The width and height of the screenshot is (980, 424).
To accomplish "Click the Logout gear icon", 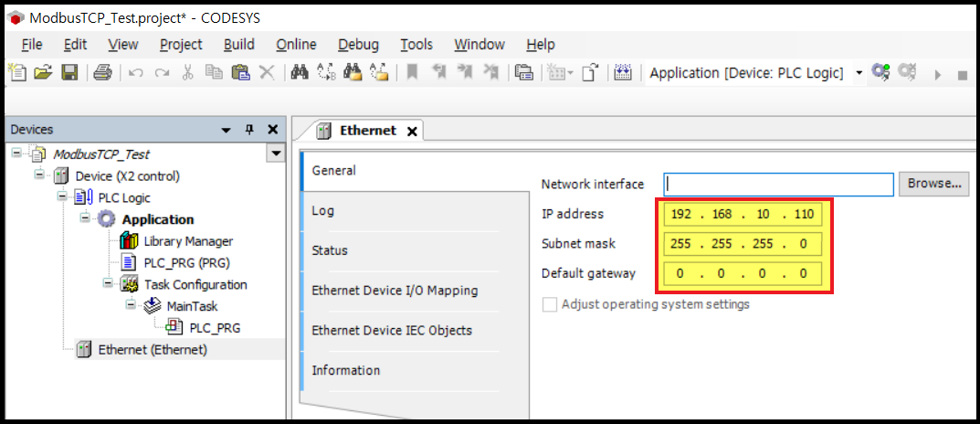I will [907, 72].
